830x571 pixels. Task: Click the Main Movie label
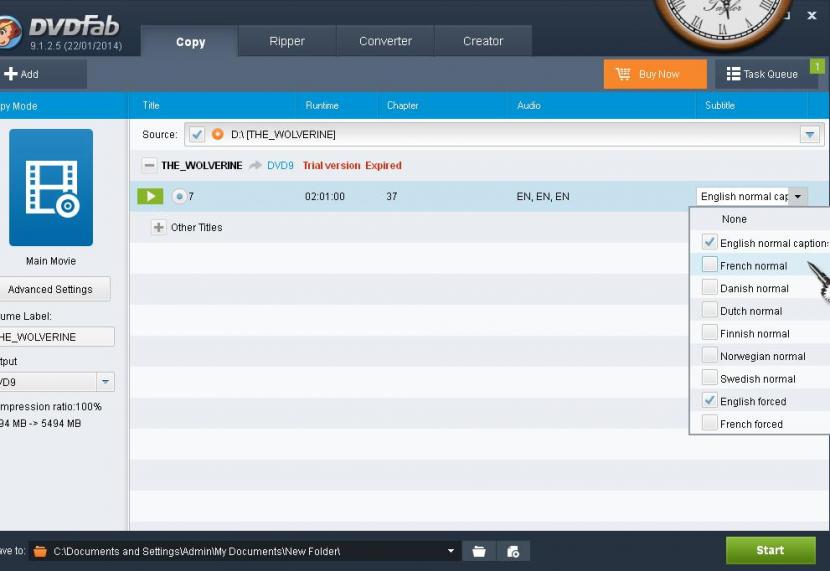[x=51, y=261]
